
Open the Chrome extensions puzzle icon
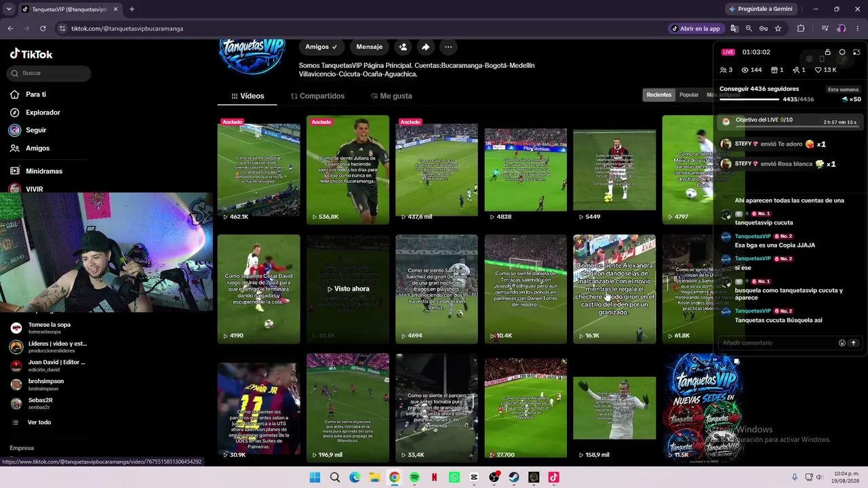tap(801, 28)
